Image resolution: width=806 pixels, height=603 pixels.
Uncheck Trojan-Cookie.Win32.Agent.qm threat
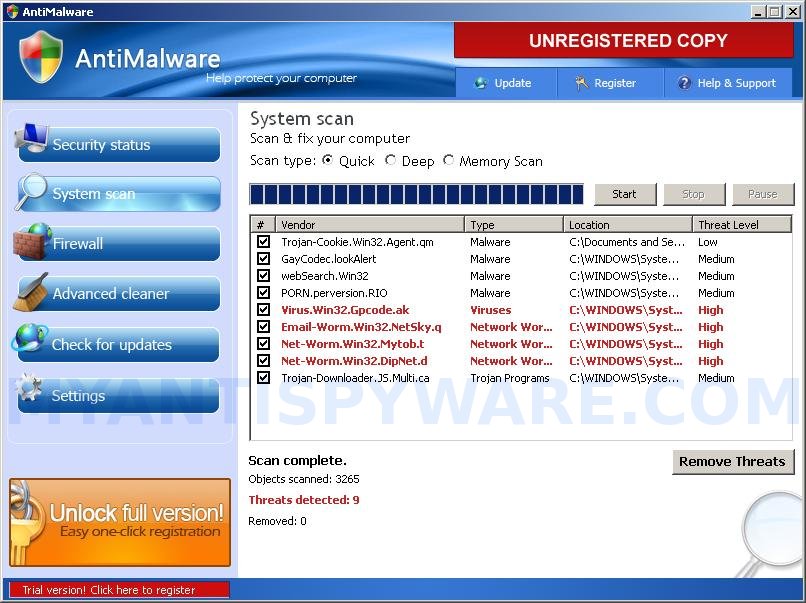264,242
